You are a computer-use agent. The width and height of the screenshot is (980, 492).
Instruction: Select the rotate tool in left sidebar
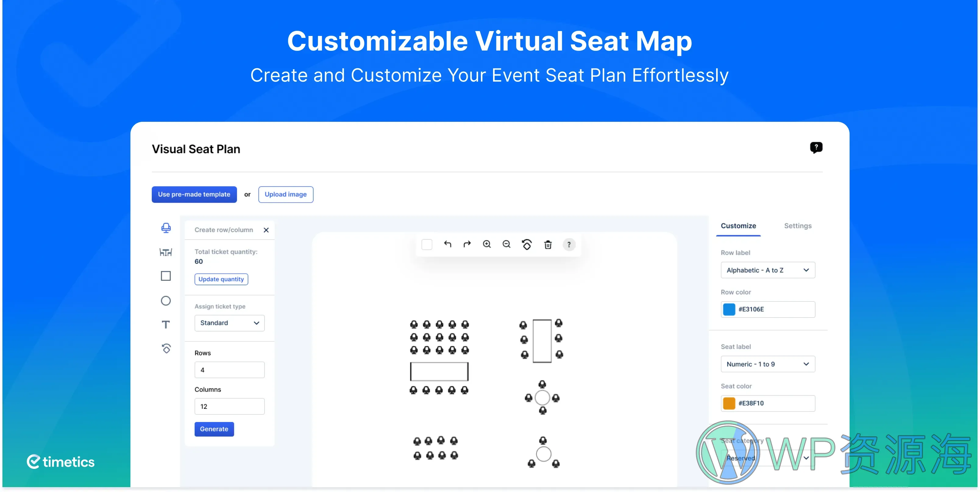click(166, 349)
